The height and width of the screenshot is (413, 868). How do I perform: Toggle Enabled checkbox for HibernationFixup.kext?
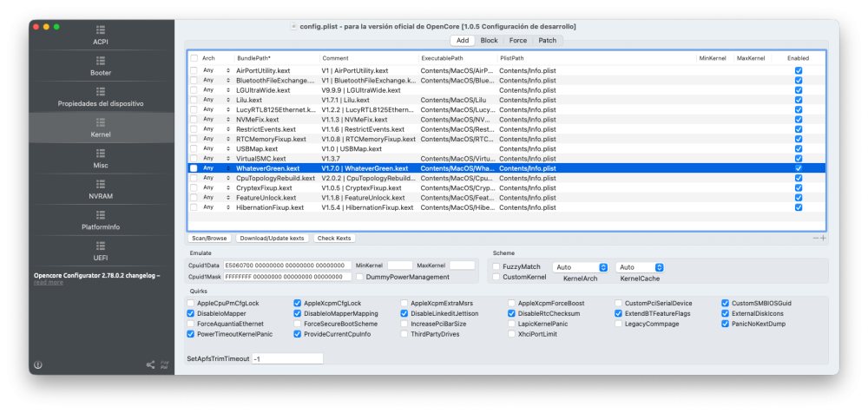[799, 207]
